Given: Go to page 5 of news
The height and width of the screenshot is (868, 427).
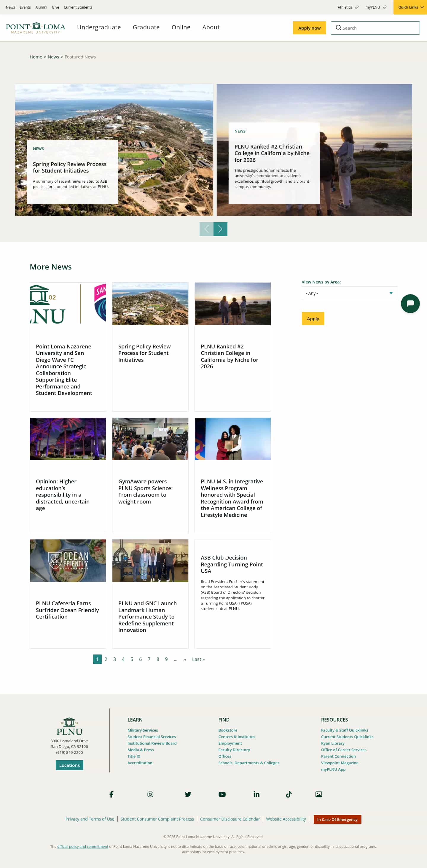Looking at the screenshot, I should [132, 659].
